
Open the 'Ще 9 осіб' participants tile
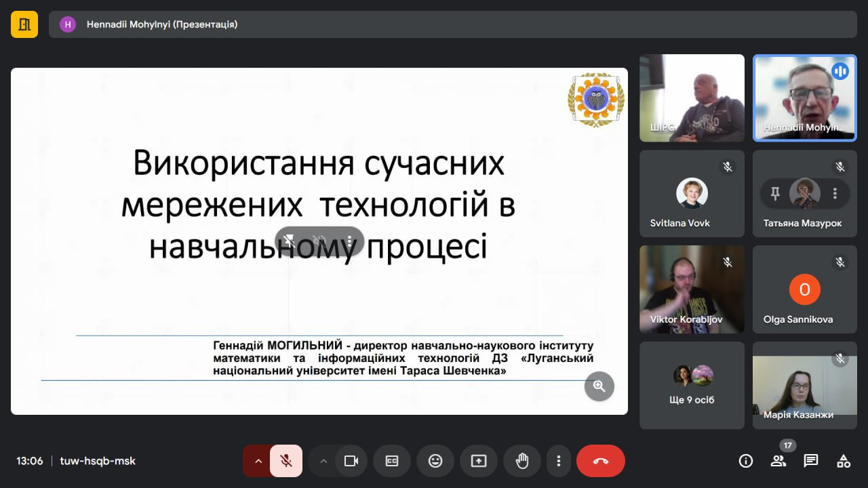(692, 385)
